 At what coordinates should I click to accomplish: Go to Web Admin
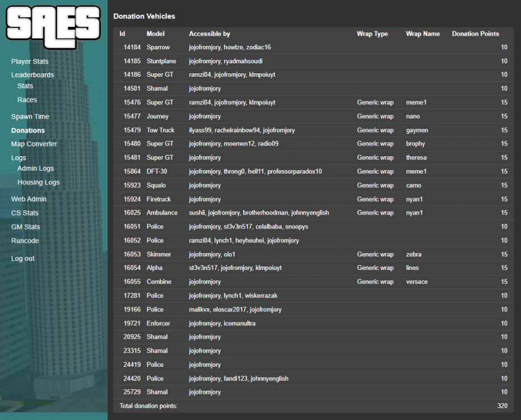(x=29, y=199)
